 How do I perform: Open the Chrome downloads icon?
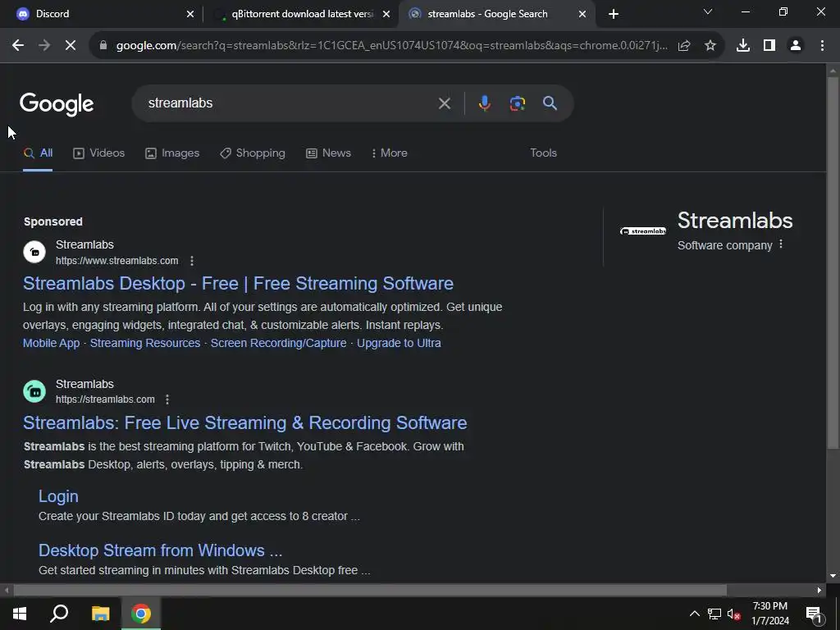[743, 46]
